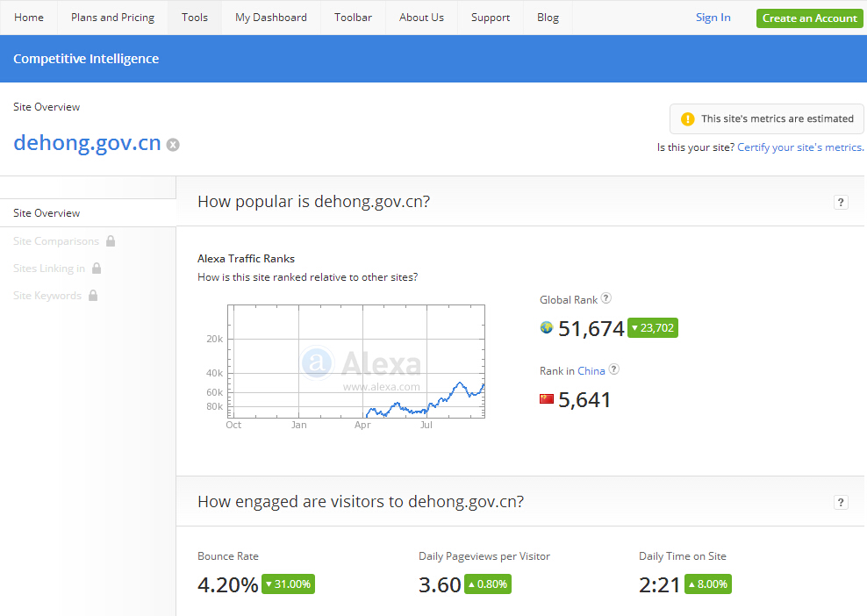Go to the Blog

pos(548,18)
